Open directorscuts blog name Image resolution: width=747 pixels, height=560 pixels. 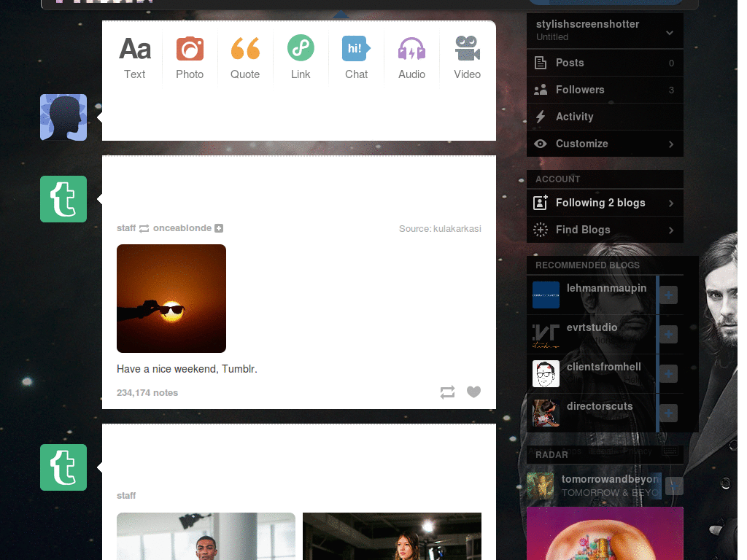[x=600, y=406]
